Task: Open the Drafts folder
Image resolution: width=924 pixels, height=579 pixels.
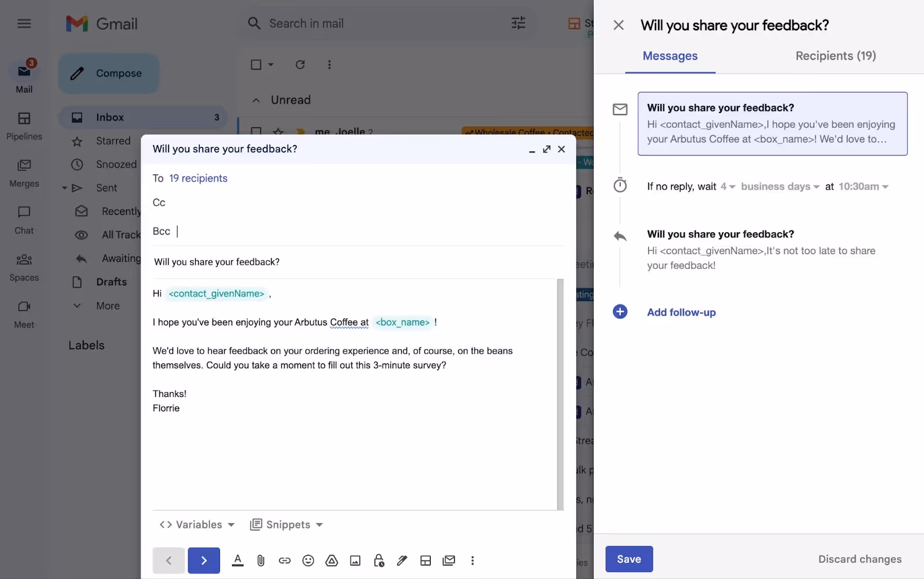Action: tap(111, 282)
